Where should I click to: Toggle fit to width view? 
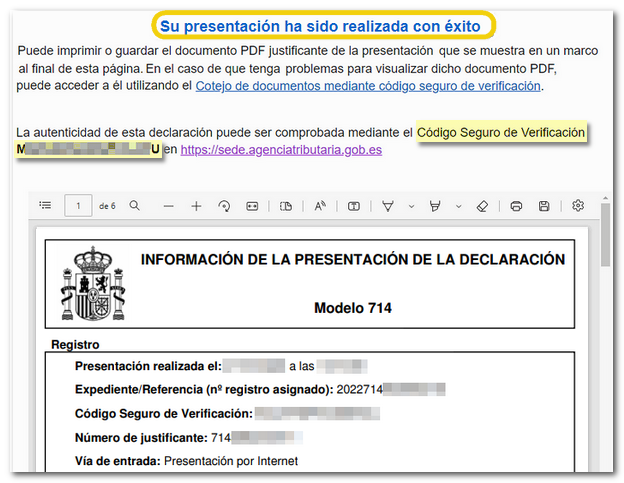click(x=252, y=206)
